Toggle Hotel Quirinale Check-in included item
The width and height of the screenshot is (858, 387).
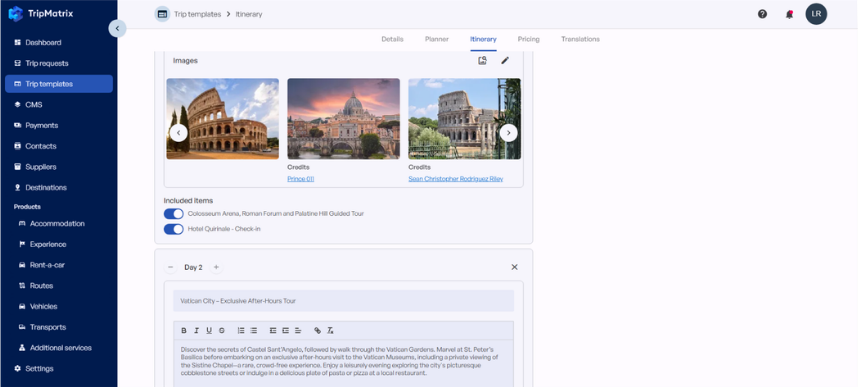pos(173,229)
